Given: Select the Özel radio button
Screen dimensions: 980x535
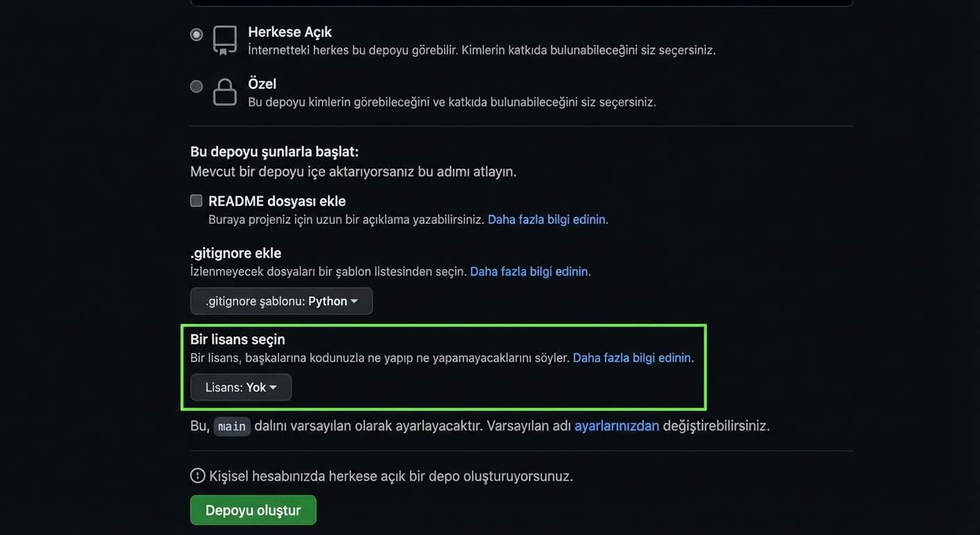Looking at the screenshot, I should [x=196, y=86].
